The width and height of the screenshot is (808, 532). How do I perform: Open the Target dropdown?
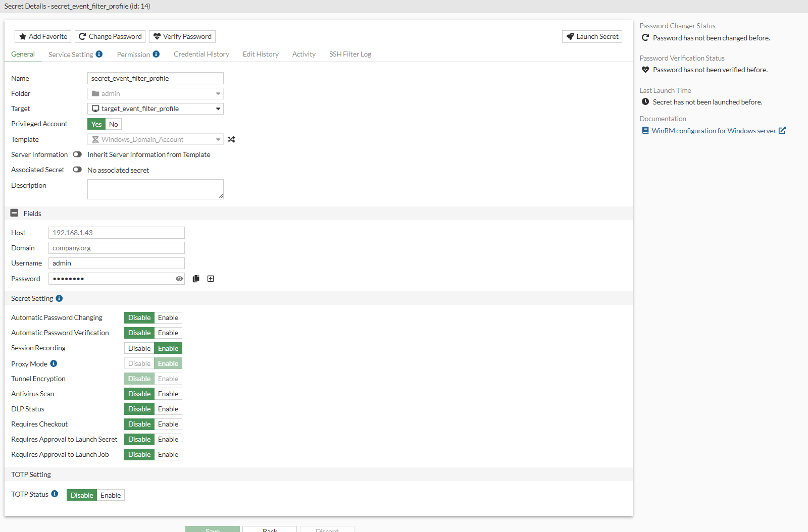coord(218,109)
